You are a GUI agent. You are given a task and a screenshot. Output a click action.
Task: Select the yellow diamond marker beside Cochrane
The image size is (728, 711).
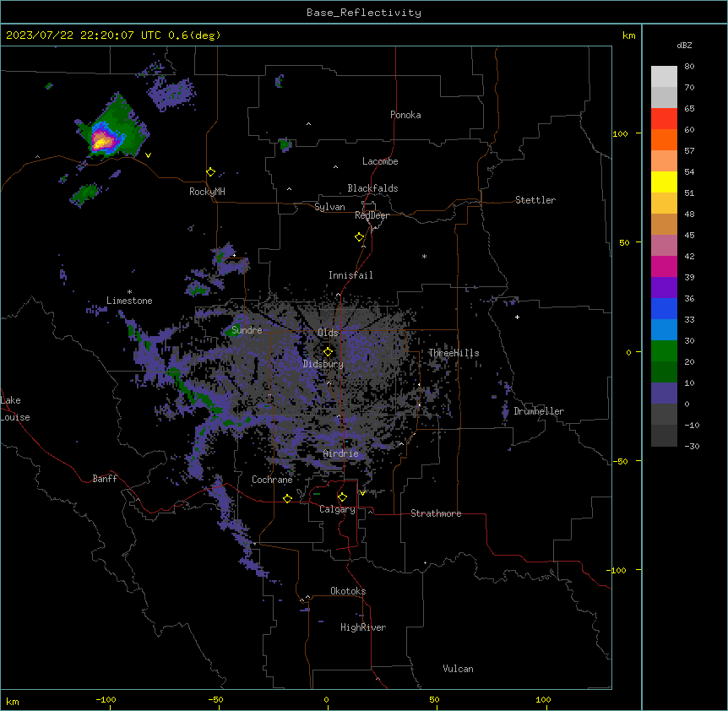[x=287, y=498]
